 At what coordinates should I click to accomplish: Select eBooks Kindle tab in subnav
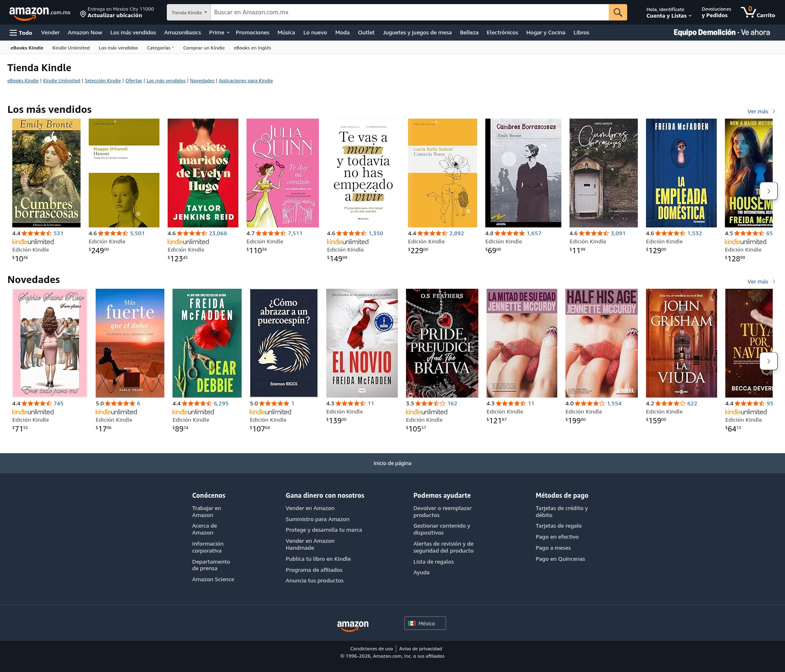click(x=27, y=48)
